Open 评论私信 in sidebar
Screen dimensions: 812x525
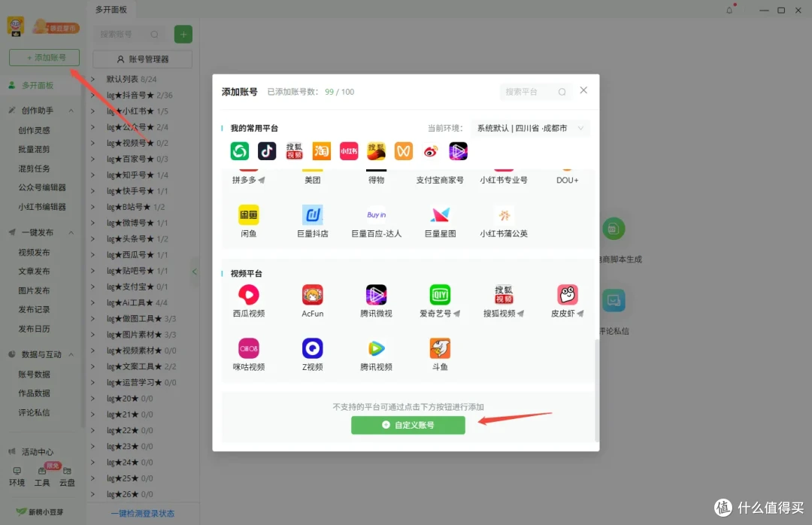(34, 412)
